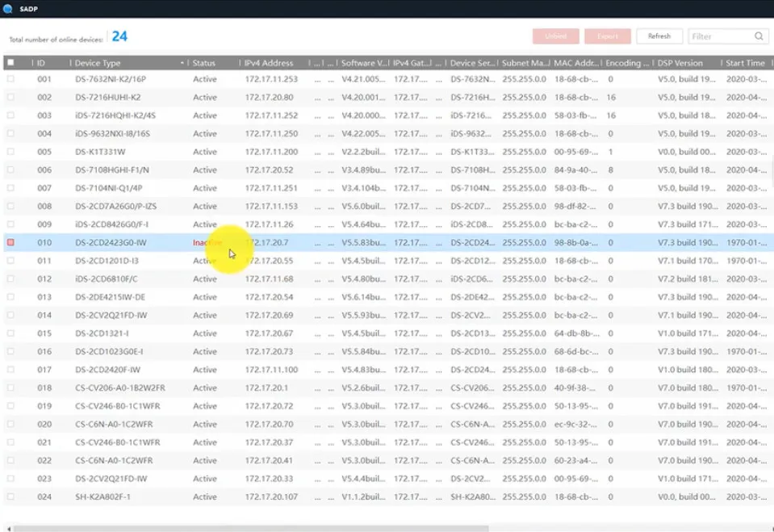Sort by IPv4 Address column header
Screen dimensions: 774x532
269,63
